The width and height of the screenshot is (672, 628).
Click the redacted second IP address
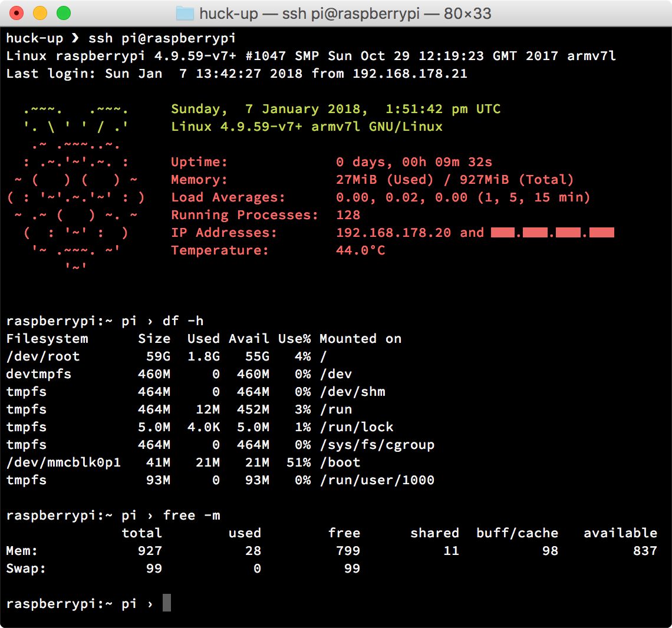pyautogui.click(x=552, y=233)
